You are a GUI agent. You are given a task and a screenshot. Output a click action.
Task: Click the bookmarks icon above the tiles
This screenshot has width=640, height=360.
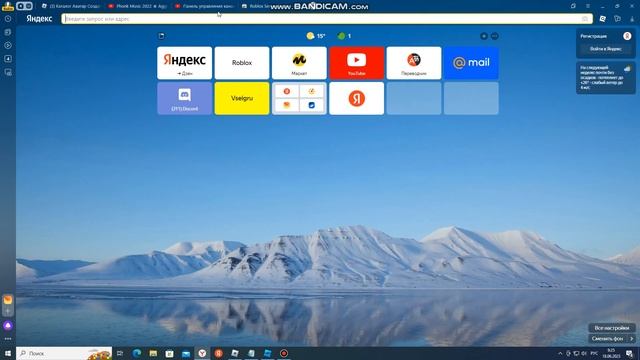click(x=162, y=36)
